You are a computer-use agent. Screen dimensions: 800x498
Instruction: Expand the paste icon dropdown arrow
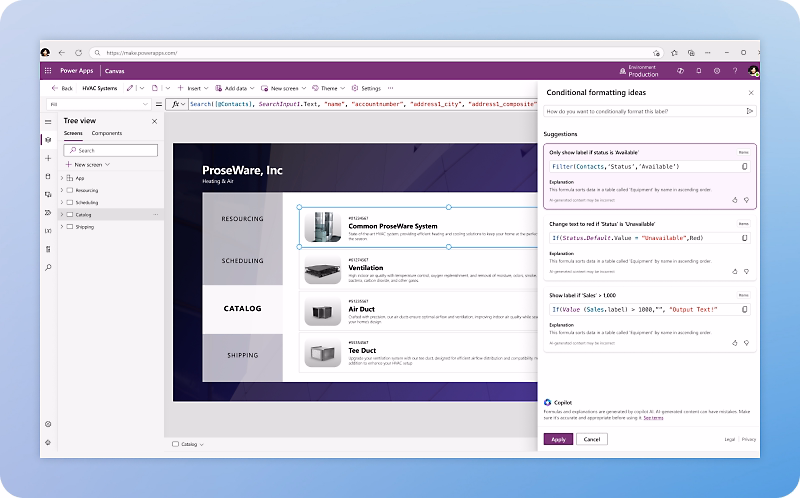click(167, 88)
